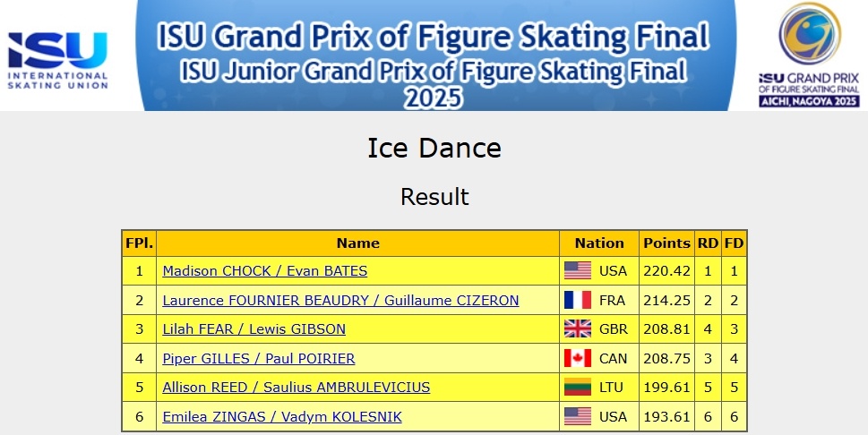The height and width of the screenshot is (435, 868).
Task: Click the French flag icon
Action: 578,301
